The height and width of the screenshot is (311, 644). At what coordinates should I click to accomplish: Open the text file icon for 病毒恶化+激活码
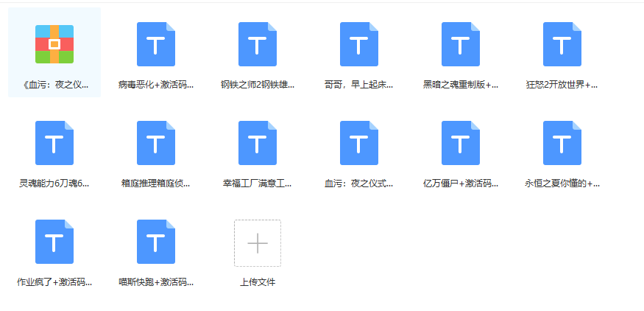[156, 44]
